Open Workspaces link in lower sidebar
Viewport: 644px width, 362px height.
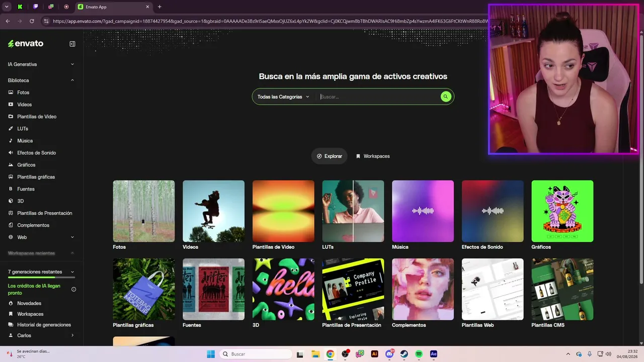coord(30,314)
